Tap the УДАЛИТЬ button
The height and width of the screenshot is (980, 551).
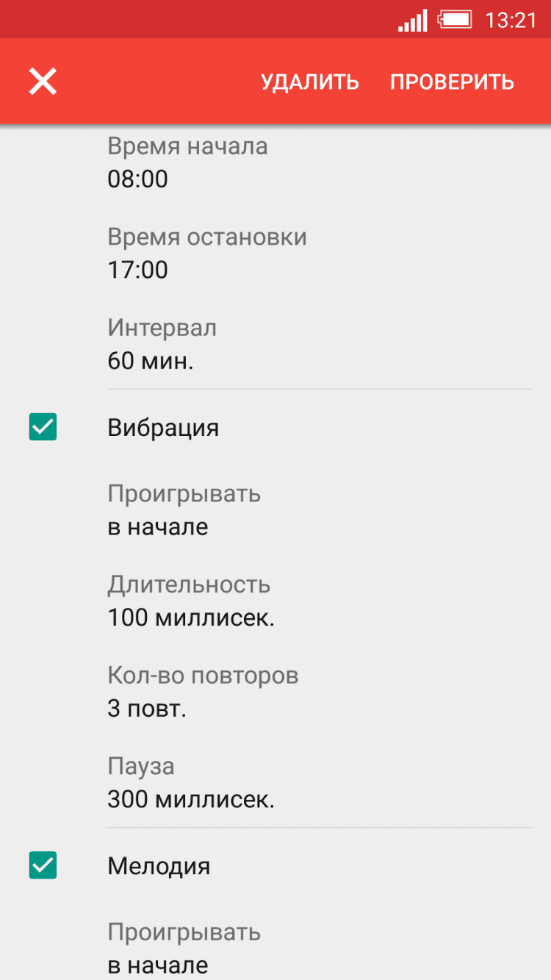coord(309,82)
